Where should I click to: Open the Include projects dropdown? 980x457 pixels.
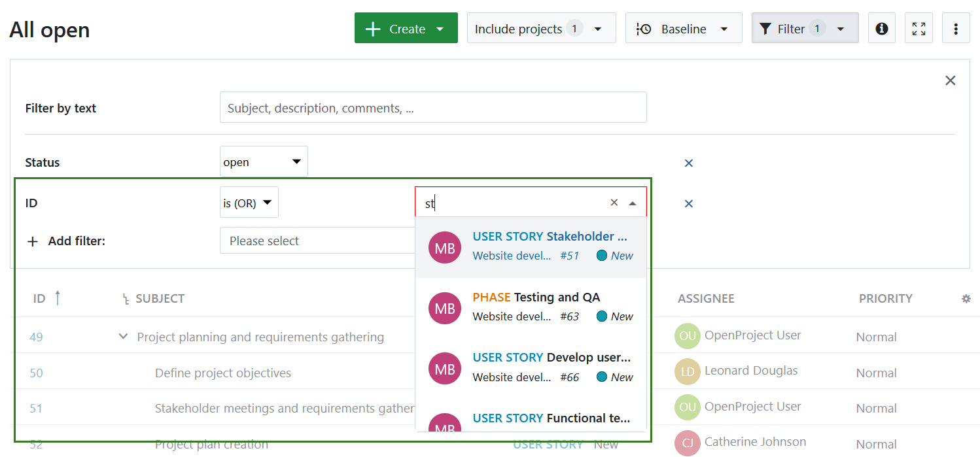tap(597, 27)
